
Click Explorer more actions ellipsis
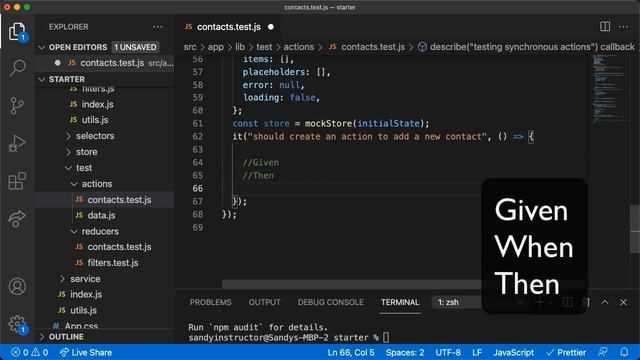[158, 27]
